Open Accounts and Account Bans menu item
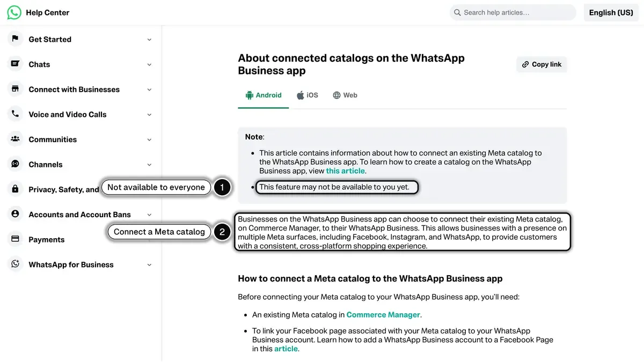 80,215
